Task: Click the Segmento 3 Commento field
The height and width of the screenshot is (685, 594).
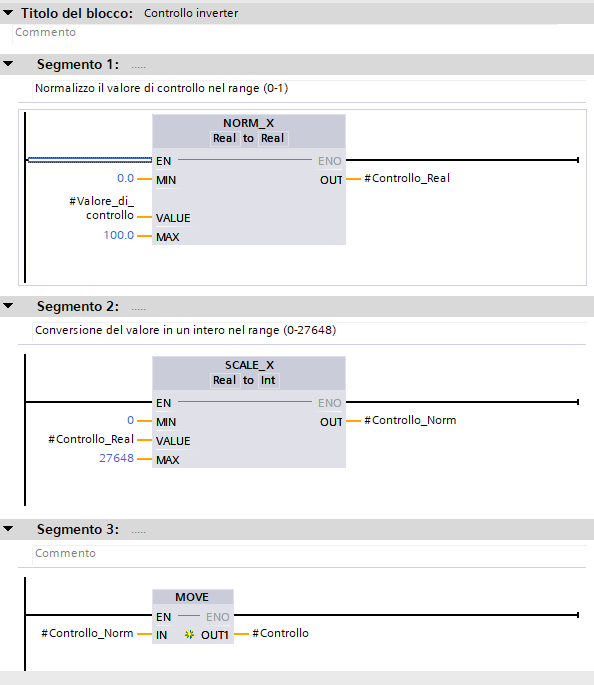Action: pos(309,553)
